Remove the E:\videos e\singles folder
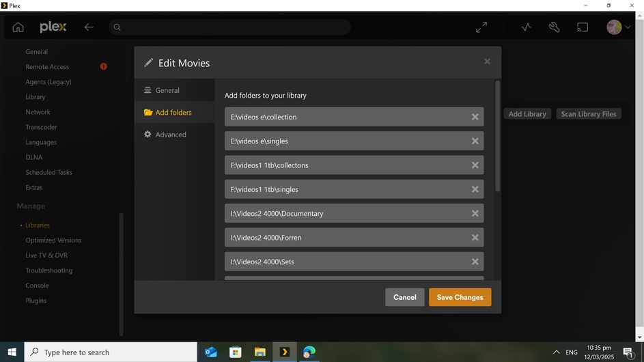Screen dimensions: 644x362 click(x=475, y=141)
